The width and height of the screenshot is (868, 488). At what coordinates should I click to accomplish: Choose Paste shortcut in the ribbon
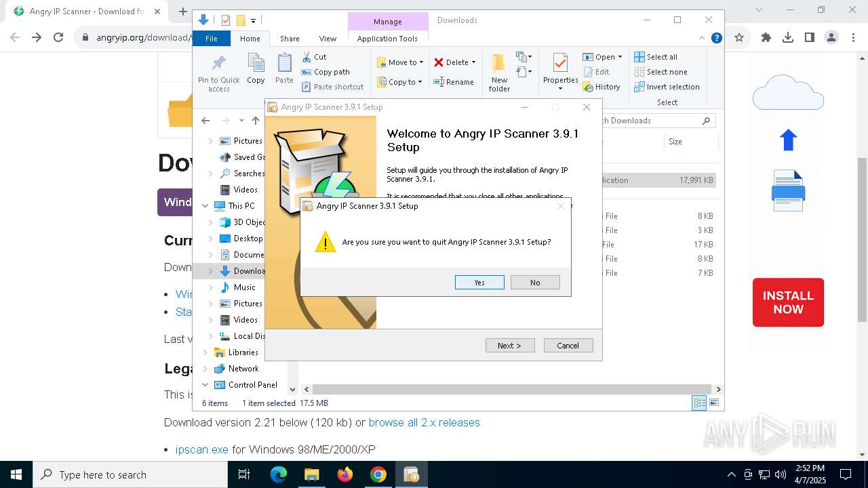coord(332,87)
